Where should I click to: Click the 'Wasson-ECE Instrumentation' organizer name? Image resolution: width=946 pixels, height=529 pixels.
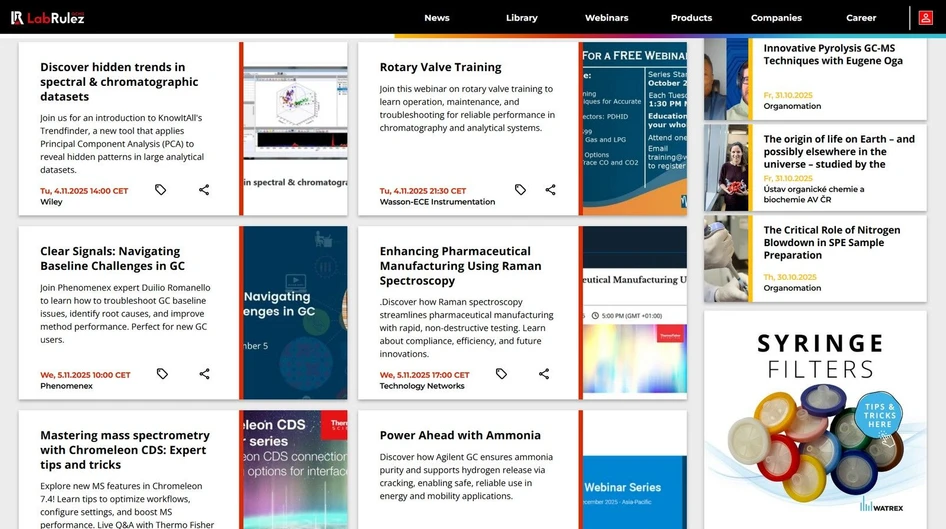(437, 202)
